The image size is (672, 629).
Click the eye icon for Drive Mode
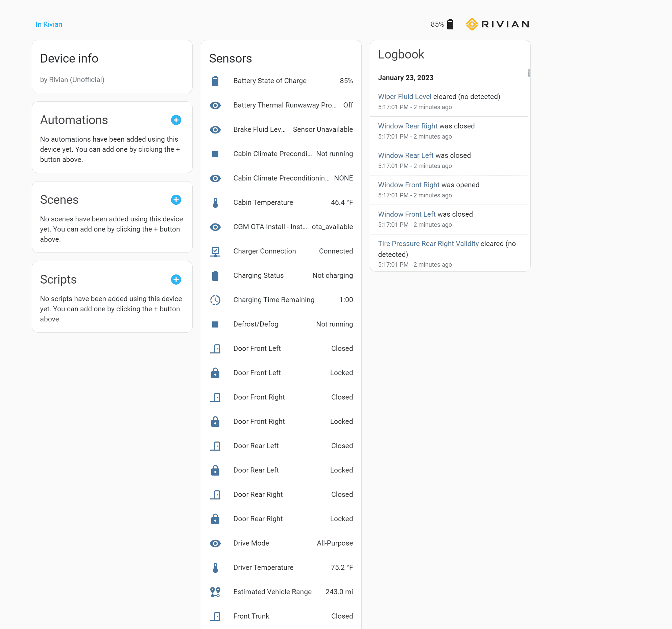215,543
